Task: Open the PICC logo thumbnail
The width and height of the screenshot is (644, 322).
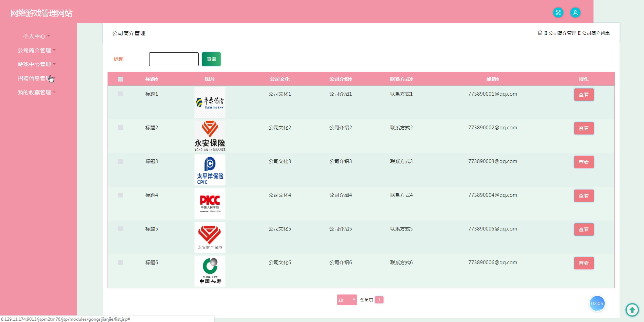Action: (210, 204)
